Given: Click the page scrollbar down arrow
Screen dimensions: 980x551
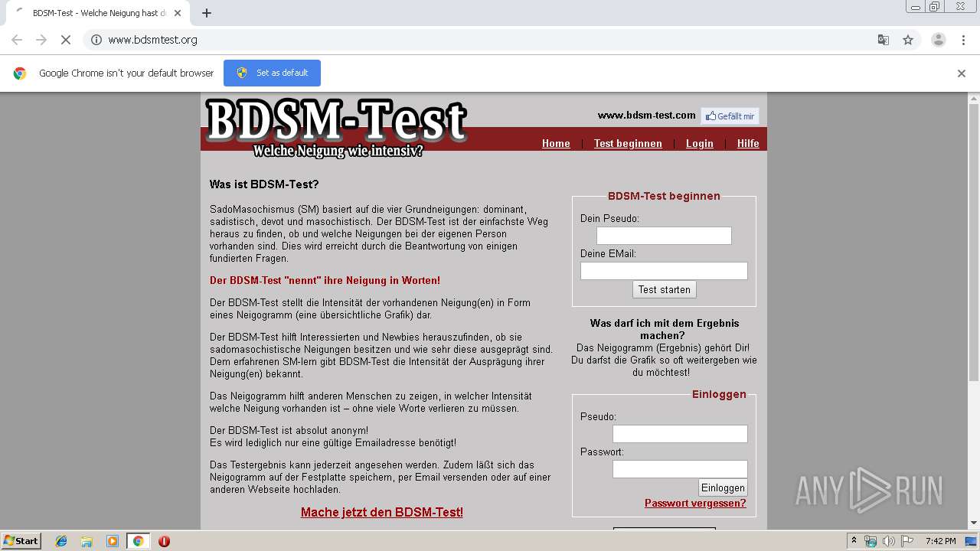Looking at the screenshot, I should [974, 523].
